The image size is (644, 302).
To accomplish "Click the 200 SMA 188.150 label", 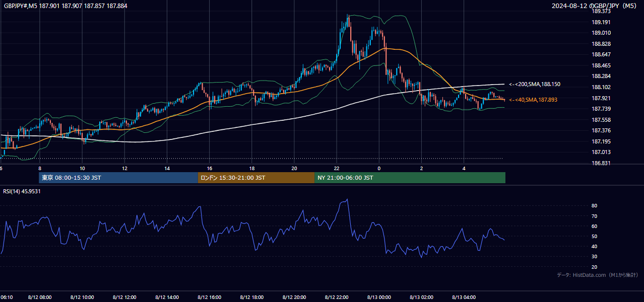I will [535, 84].
